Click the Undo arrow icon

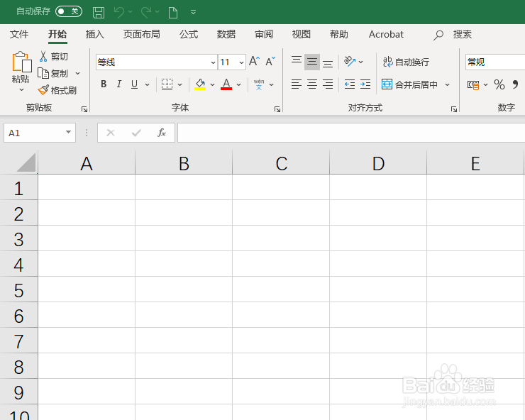[119, 12]
